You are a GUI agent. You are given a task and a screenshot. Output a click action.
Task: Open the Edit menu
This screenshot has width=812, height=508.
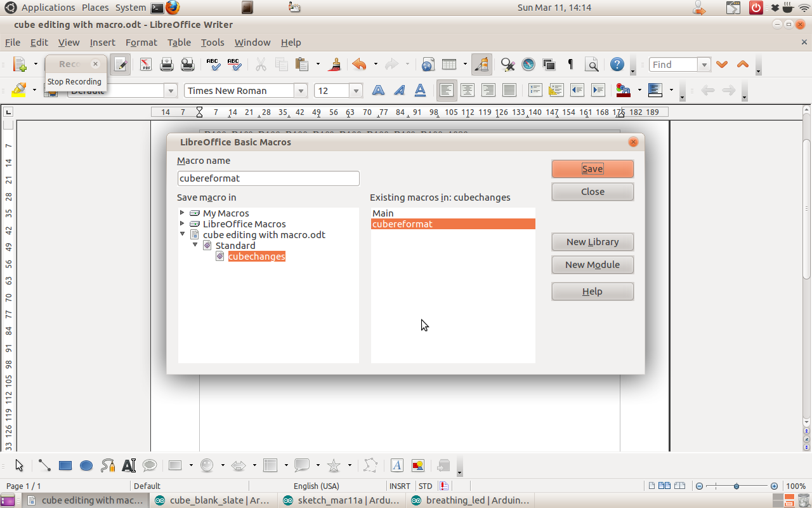coord(39,43)
